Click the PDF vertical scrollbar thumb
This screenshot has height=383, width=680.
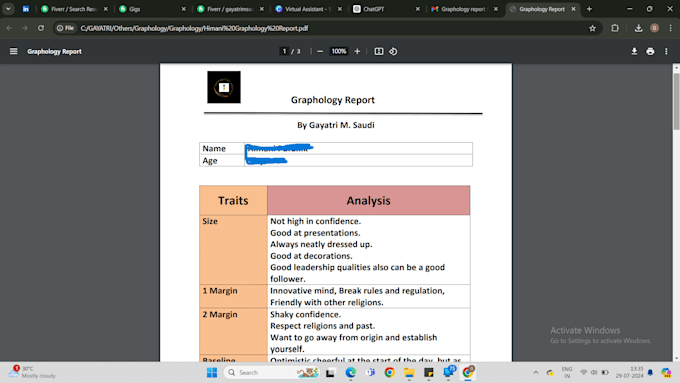676,101
